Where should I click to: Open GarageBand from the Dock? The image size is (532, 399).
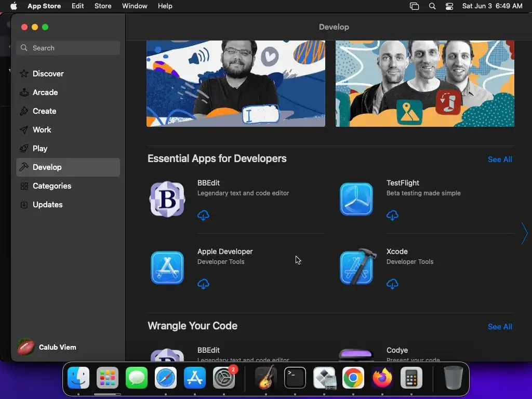(265, 378)
